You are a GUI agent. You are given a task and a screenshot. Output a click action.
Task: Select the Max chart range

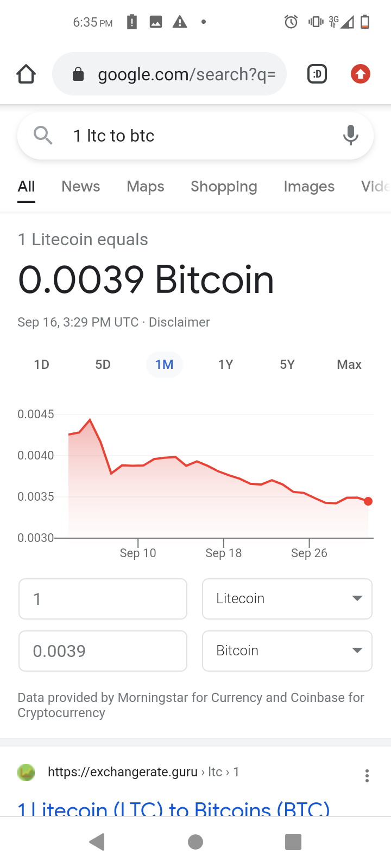[x=349, y=365]
